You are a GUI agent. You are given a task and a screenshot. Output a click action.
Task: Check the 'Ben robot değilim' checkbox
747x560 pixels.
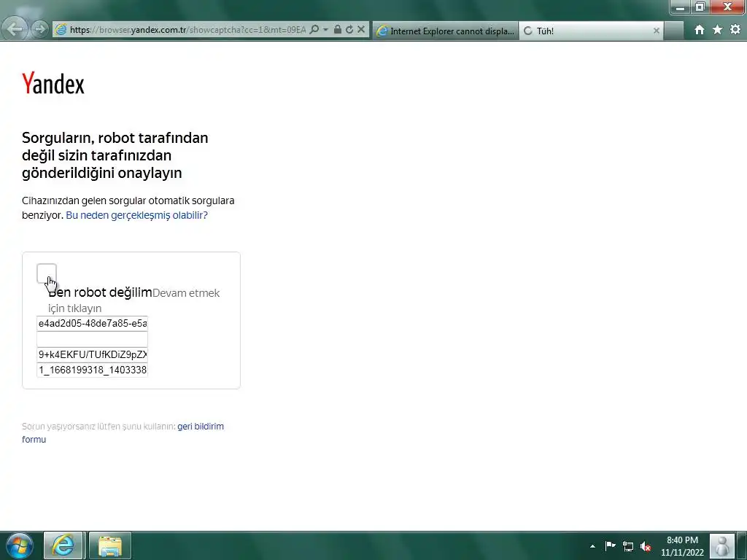(47, 273)
